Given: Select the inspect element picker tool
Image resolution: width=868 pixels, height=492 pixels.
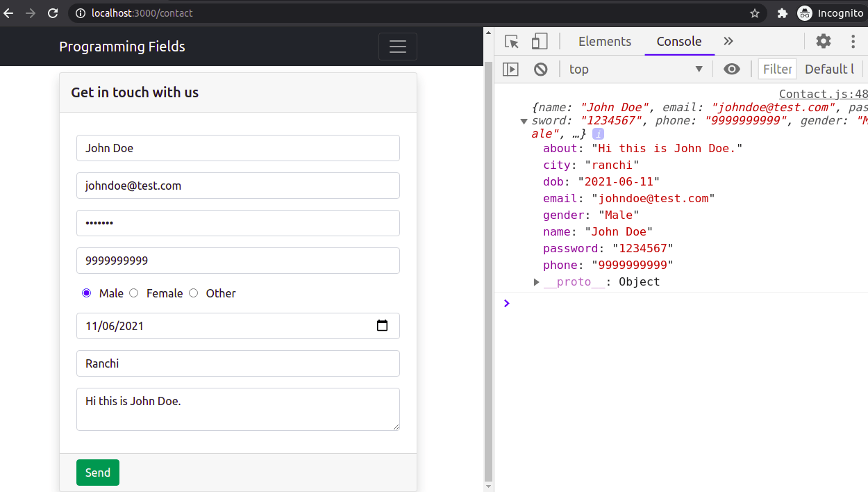Looking at the screenshot, I should (x=512, y=41).
